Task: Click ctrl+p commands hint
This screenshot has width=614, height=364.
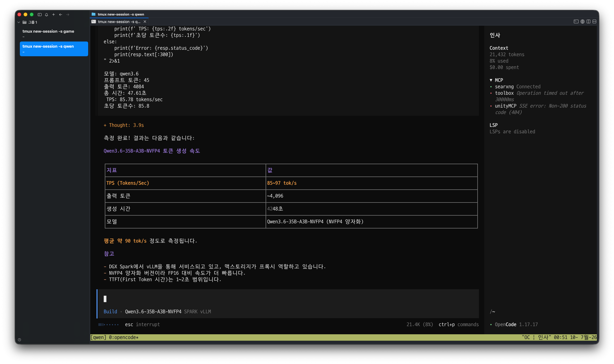Action: point(459,324)
